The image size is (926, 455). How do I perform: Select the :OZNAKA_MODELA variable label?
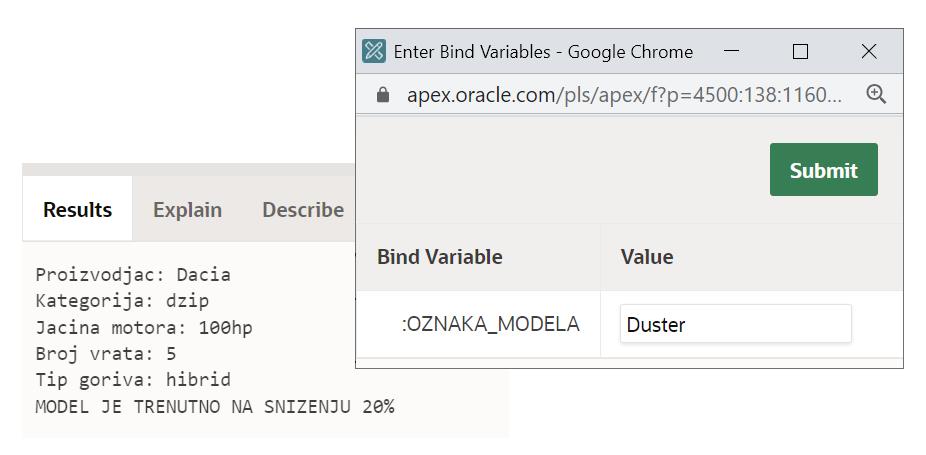(x=490, y=324)
